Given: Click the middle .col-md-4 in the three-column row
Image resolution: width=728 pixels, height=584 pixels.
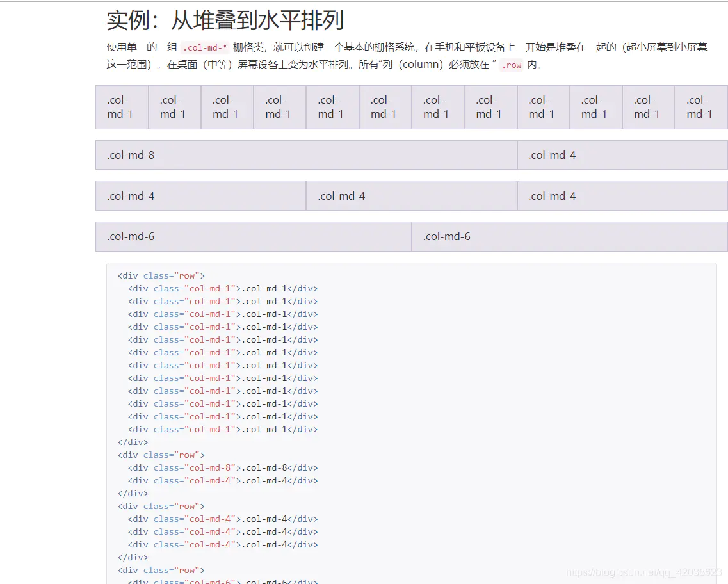Looking at the screenshot, I should (411, 196).
